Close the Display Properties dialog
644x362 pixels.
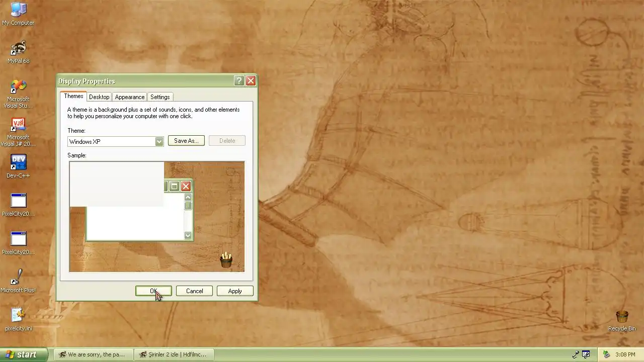(251, 80)
